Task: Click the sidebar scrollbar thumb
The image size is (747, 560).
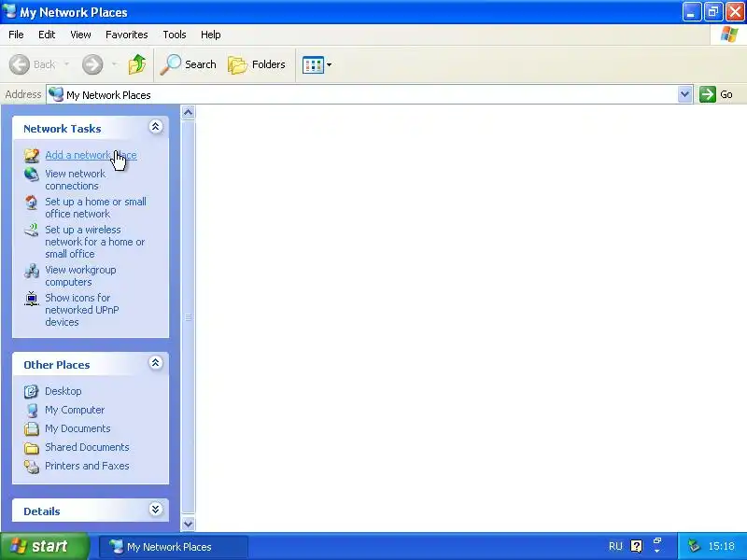Action: click(x=189, y=317)
